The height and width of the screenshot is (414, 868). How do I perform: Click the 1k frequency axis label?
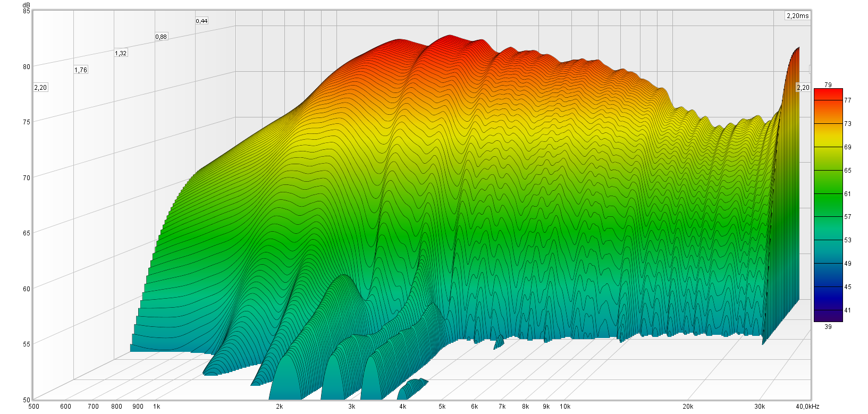157,407
